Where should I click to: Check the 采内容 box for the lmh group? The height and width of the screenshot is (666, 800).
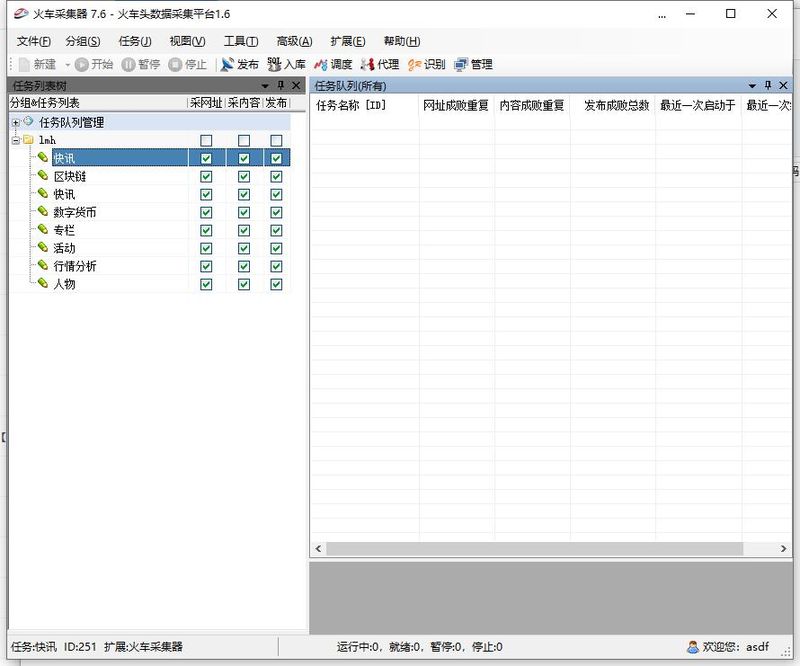[x=244, y=140]
